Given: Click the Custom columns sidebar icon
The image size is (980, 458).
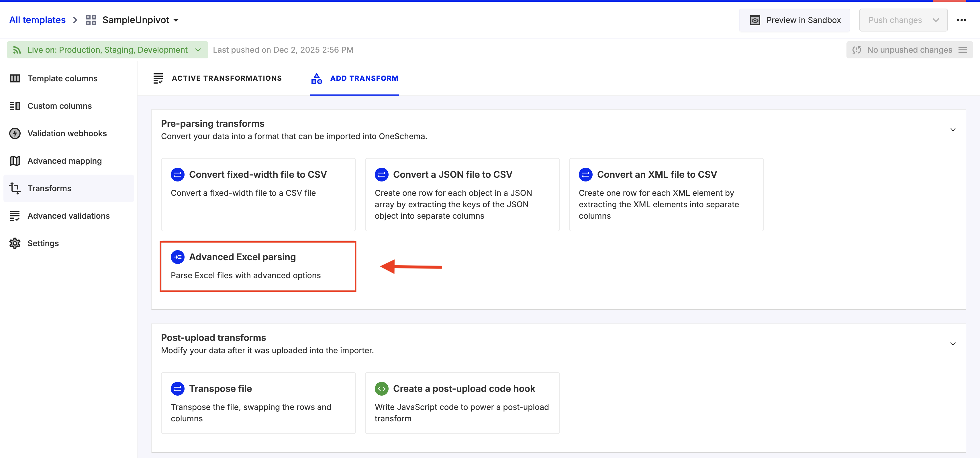Looking at the screenshot, I should 15,106.
